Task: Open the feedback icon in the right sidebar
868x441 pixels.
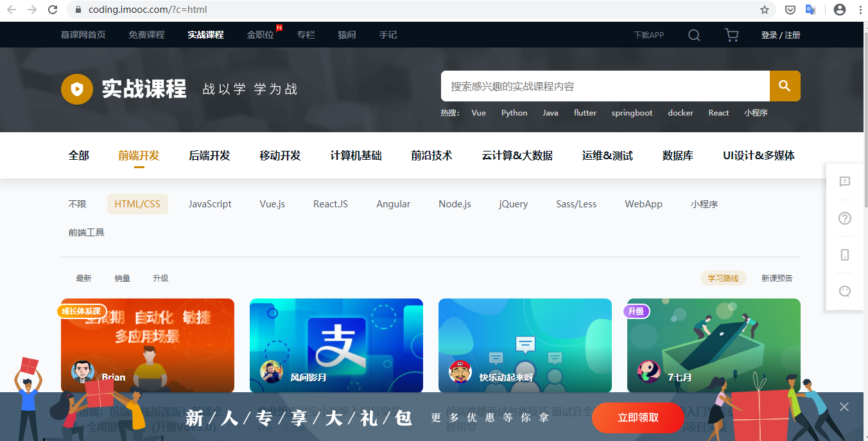Action: click(845, 182)
